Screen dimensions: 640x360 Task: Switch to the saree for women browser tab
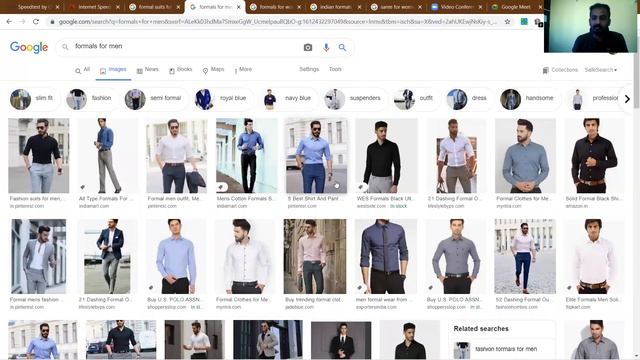click(396, 7)
